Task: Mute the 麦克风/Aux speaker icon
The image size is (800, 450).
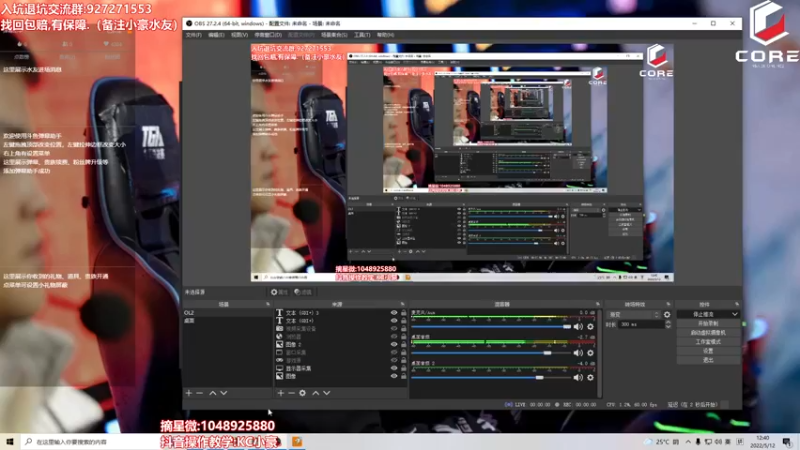Action: (x=578, y=327)
